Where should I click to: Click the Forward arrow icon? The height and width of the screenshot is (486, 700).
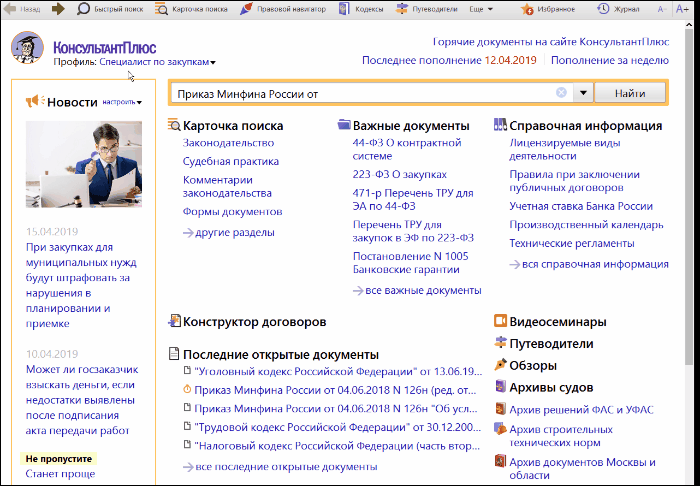pyautogui.click(x=58, y=8)
